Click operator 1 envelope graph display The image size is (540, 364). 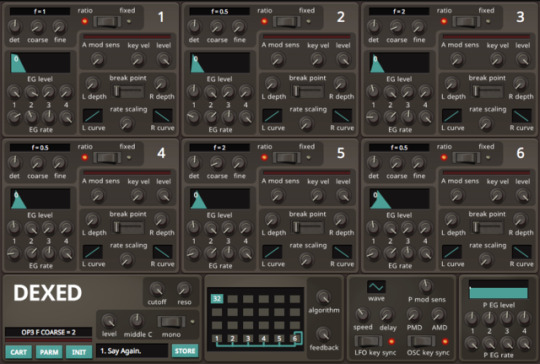(40, 62)
